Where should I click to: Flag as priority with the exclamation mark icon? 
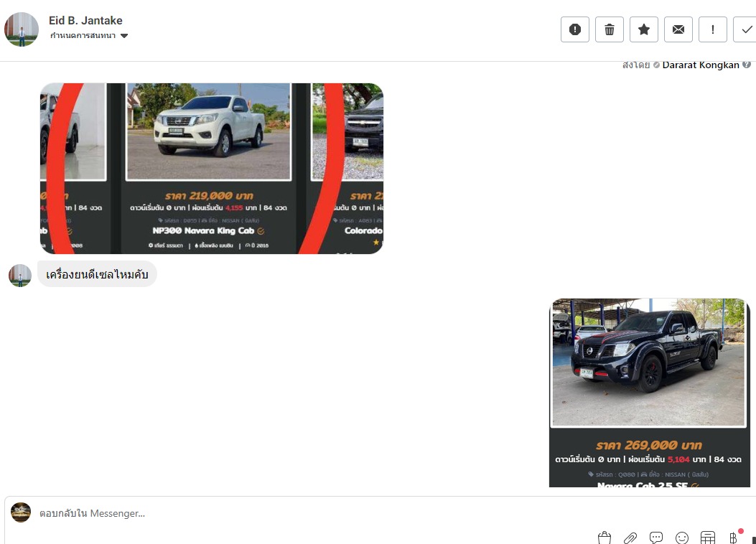(x=713, y=29)
